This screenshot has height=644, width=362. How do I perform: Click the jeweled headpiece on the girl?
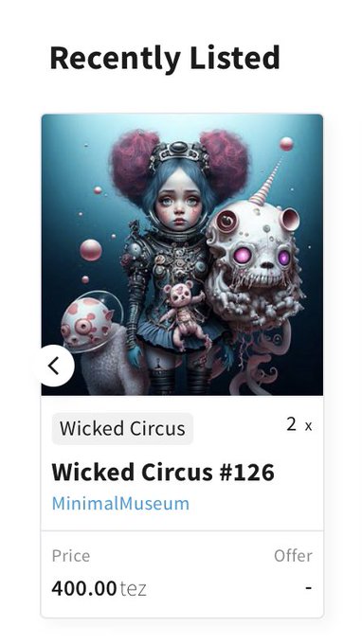coord(179,154)
